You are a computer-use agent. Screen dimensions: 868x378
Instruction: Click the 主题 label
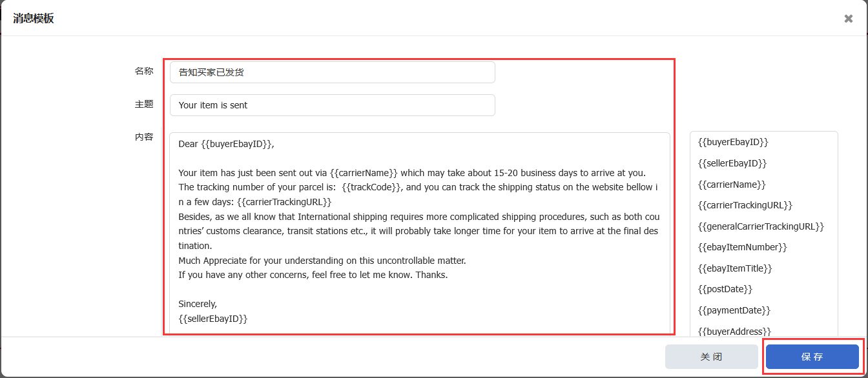pos(144,104)
